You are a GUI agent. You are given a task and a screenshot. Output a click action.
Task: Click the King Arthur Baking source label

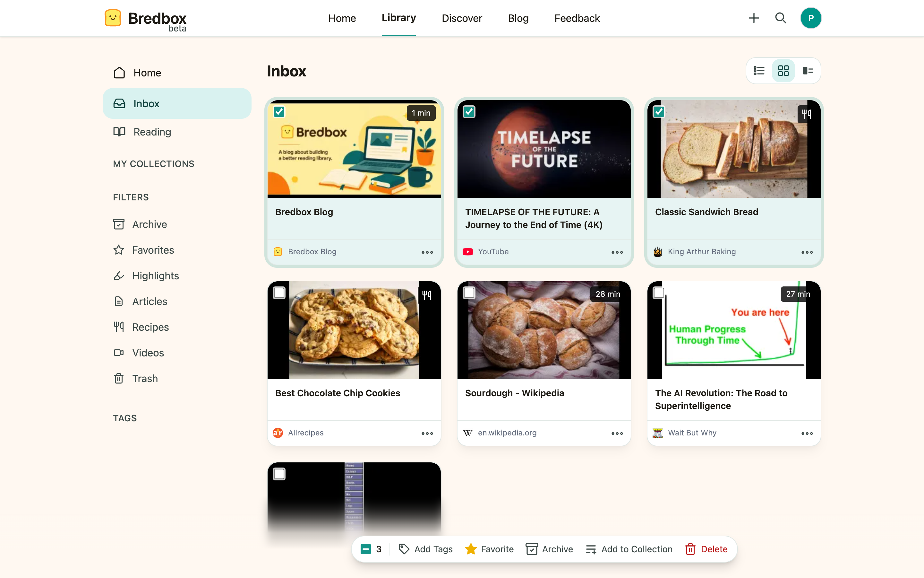point(701,252)
